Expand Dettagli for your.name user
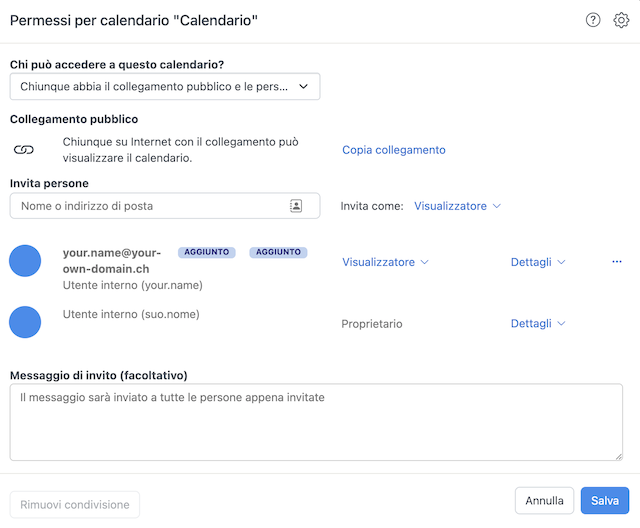 538,262
